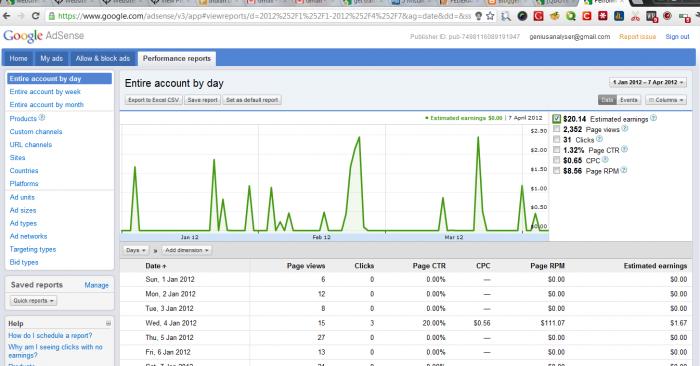Click the browser reload icon
The height and width of the screenshot is (366, 700).
pyautogui.click(x=35, y=16)
